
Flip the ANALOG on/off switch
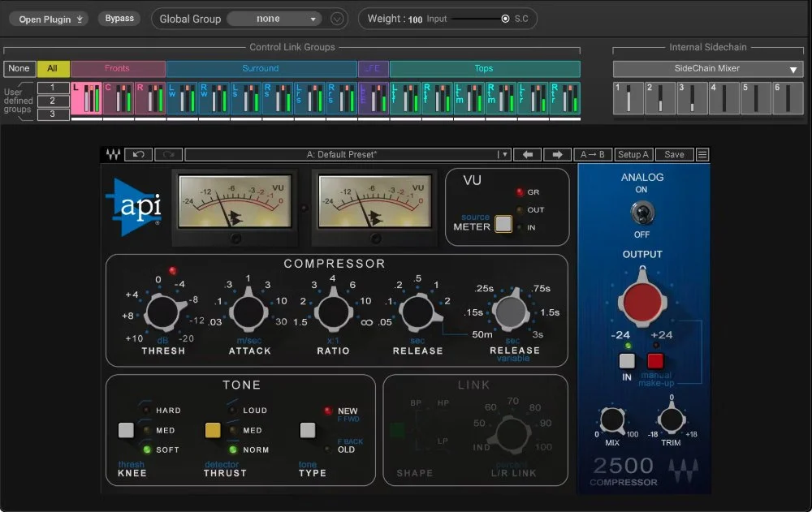coord(642,213)
